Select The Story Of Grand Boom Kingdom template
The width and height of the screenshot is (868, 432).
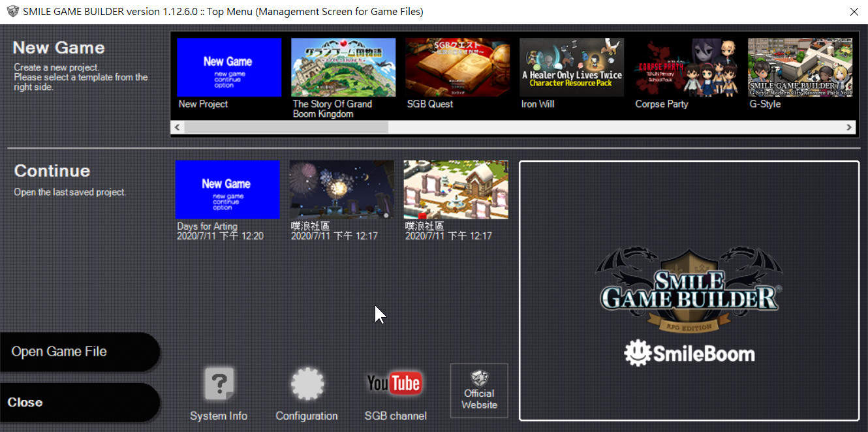pyautogui.click(x=343, y=67)
